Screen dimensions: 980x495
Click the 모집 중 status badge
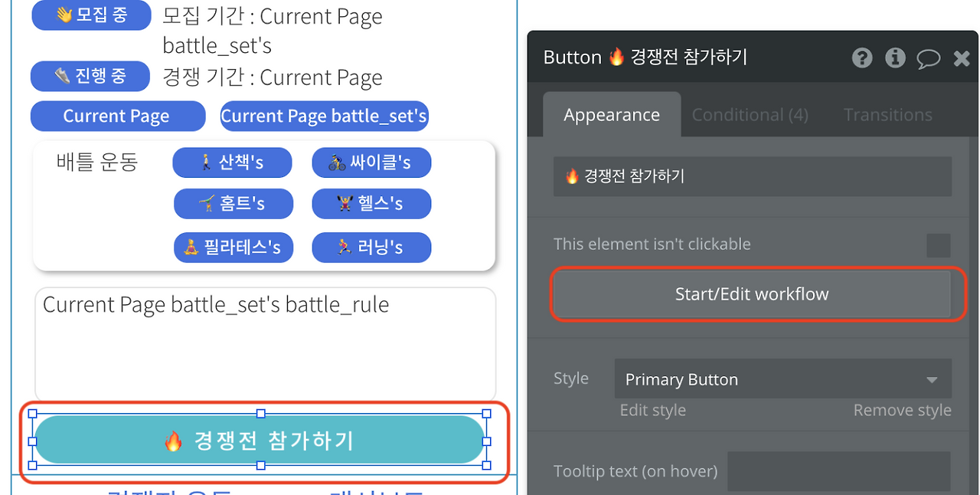click(91, 15)
